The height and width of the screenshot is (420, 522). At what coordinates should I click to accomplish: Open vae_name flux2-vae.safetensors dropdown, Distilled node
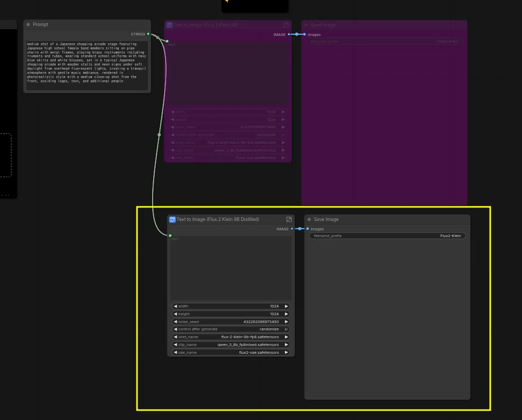pyautogui.click(x=231, y=352)
